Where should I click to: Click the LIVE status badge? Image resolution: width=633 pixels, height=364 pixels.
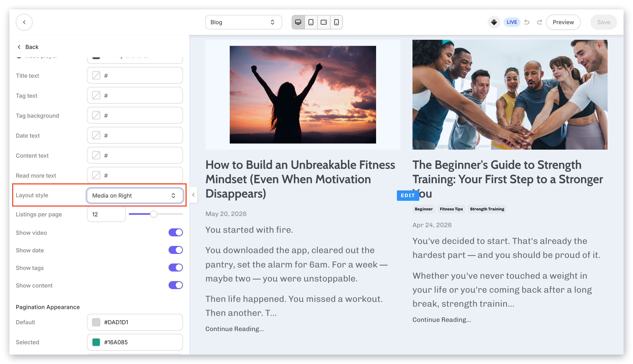coord(512,22)
